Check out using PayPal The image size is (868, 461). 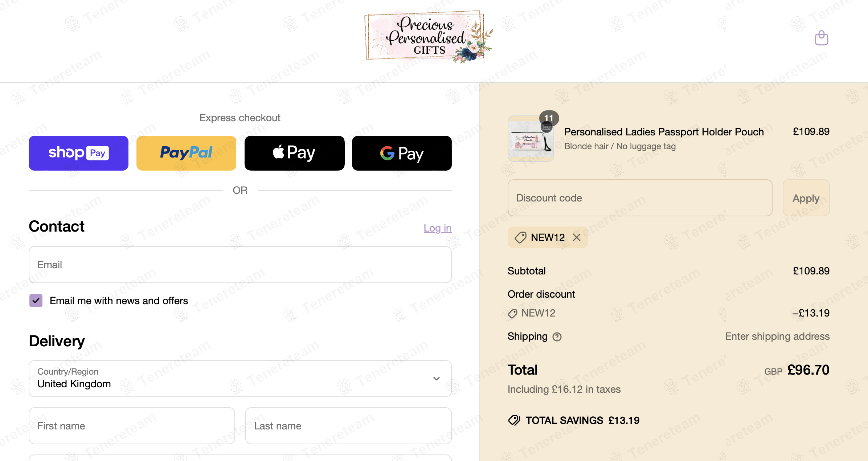(x=186, y=153)
